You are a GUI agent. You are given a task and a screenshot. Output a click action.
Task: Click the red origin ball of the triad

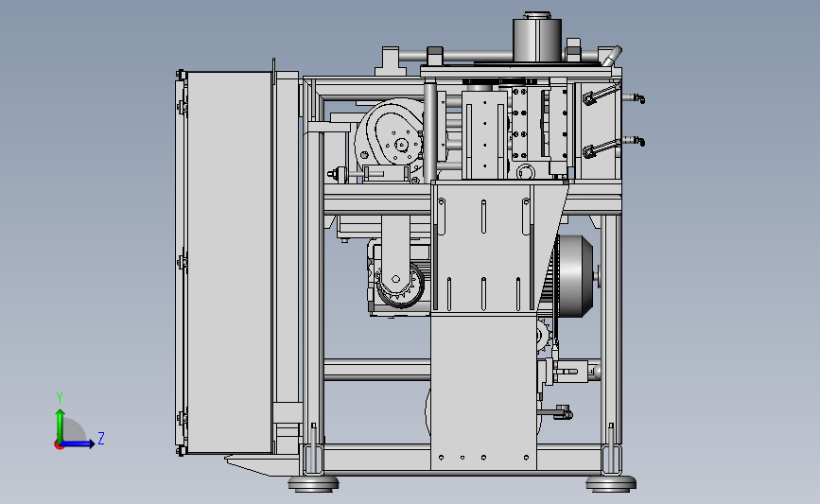(x=59, y=445)
